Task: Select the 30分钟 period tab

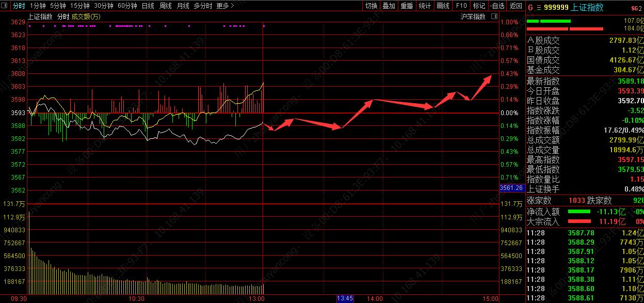Action: click(103, 6)
